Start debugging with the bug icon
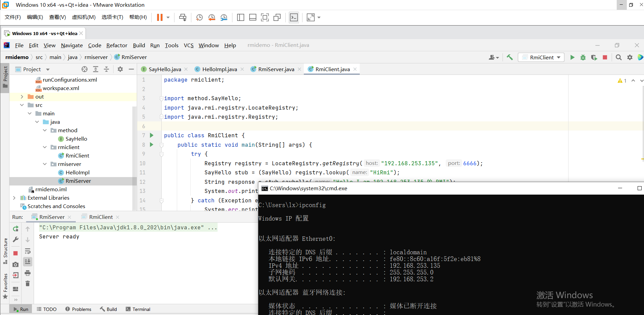The width and height of the screenshot is (644, 315). [x=583, y=57]
